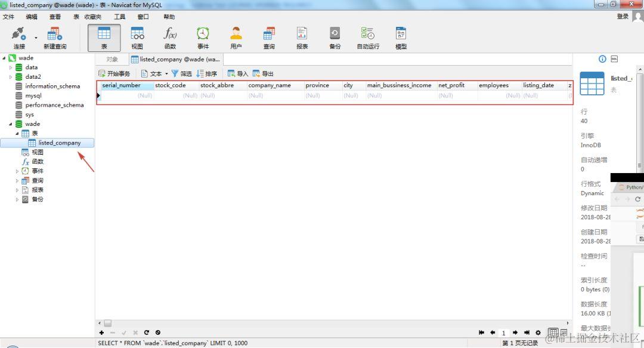Expand the 备份 tree node
The image size is (644, 348).
(17, 199)
